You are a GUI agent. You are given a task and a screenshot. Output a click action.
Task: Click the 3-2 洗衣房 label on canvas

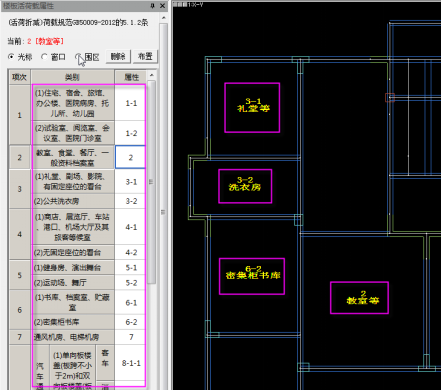(x=245, y=184)
